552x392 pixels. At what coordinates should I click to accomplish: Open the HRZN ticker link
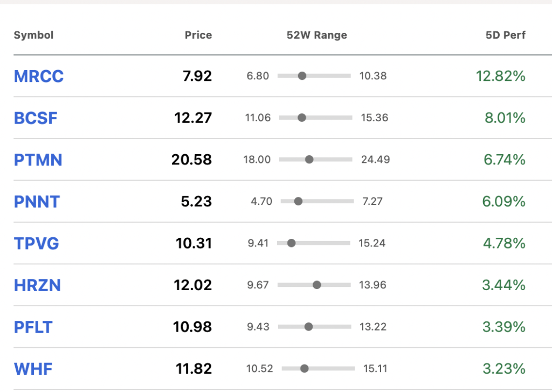click(37, 285)
